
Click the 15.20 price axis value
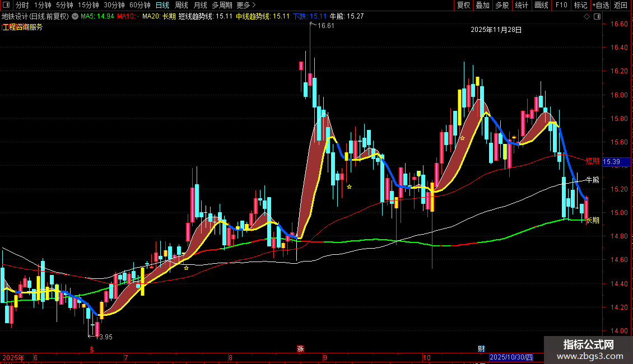click(619, 189)
